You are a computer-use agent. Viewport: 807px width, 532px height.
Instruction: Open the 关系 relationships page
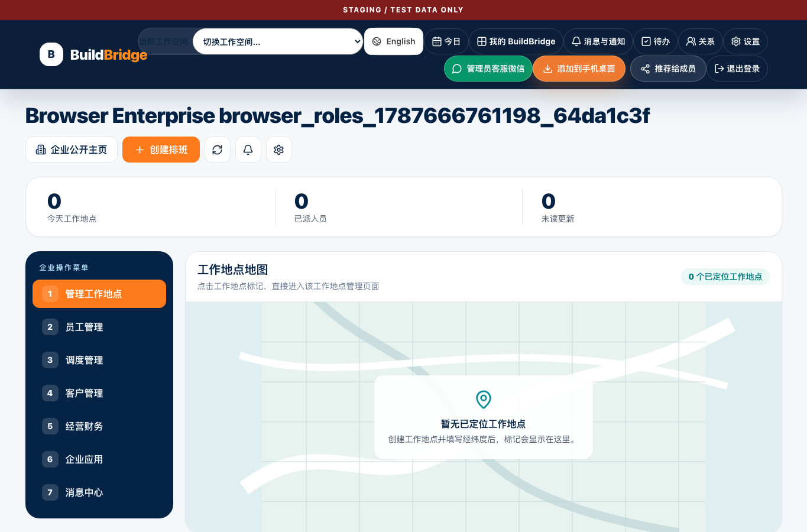[701, 41]
